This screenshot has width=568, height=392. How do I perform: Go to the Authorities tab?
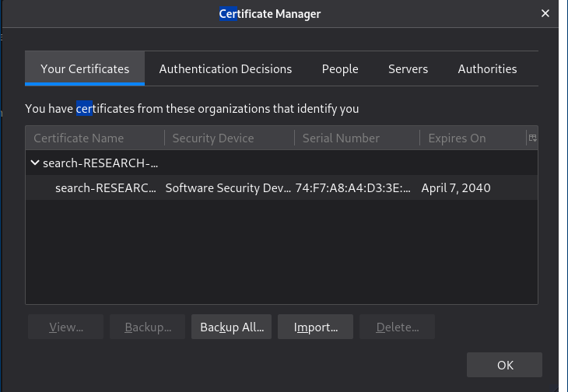(x=487, y=68)
